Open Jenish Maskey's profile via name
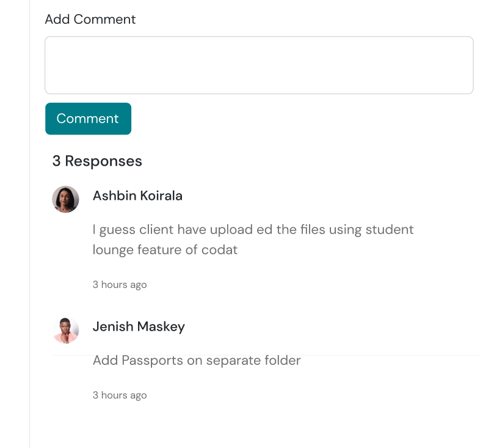The width and height of the screenshot is (483, 448). [139, 326]
